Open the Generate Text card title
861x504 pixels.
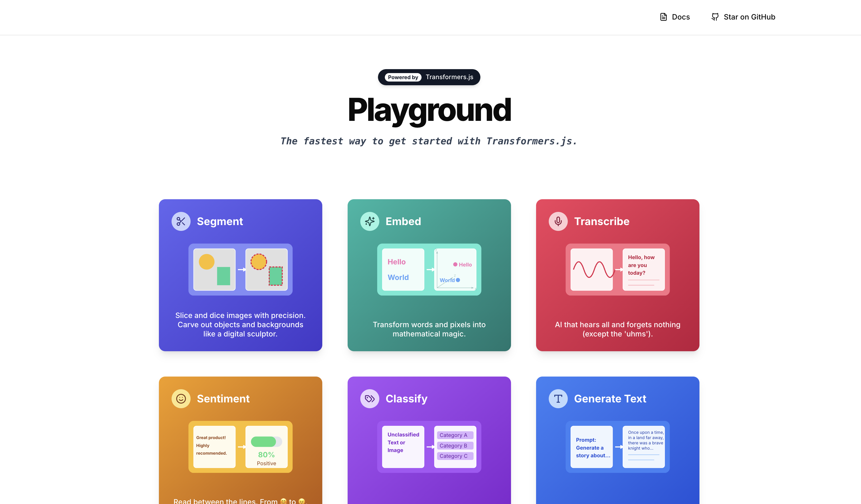pyautogui.click(x=610, y=398)
